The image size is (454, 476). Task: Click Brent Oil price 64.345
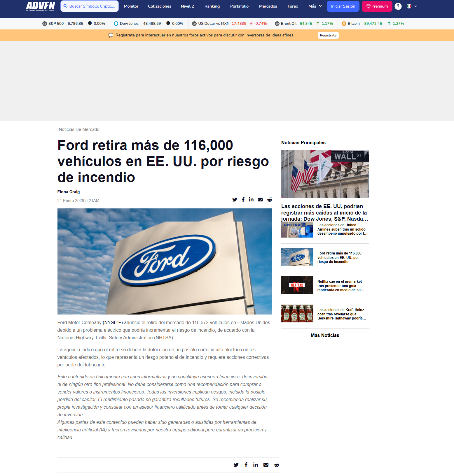pyautogui.click(x=306, y=24)
